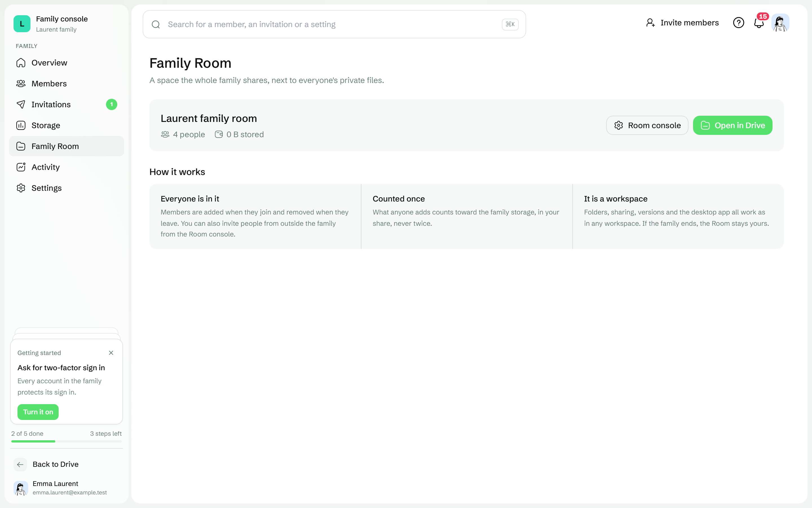Click the Overview home icon
Screen dimensions: 812x508
tap(21, 63)
